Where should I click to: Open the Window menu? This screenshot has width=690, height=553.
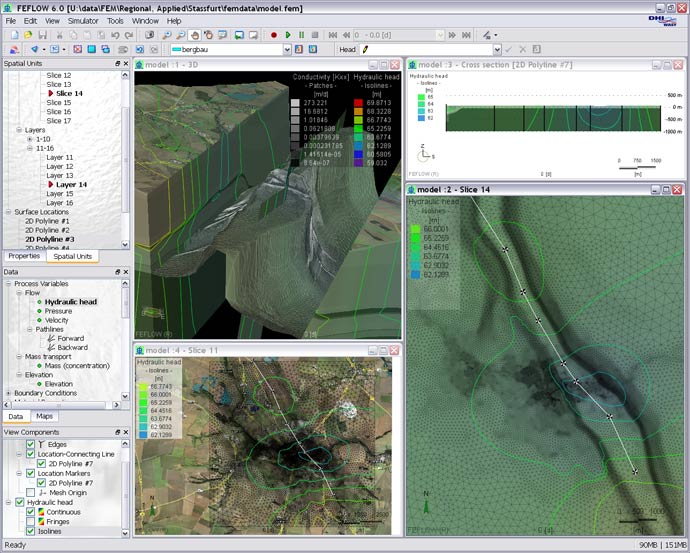tap(145, 21)
